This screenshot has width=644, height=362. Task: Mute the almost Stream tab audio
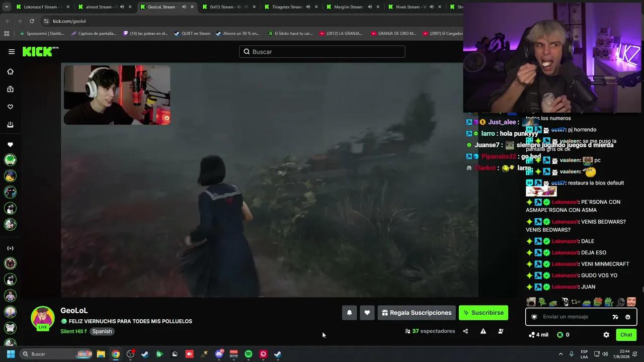[x=122, y=7]
